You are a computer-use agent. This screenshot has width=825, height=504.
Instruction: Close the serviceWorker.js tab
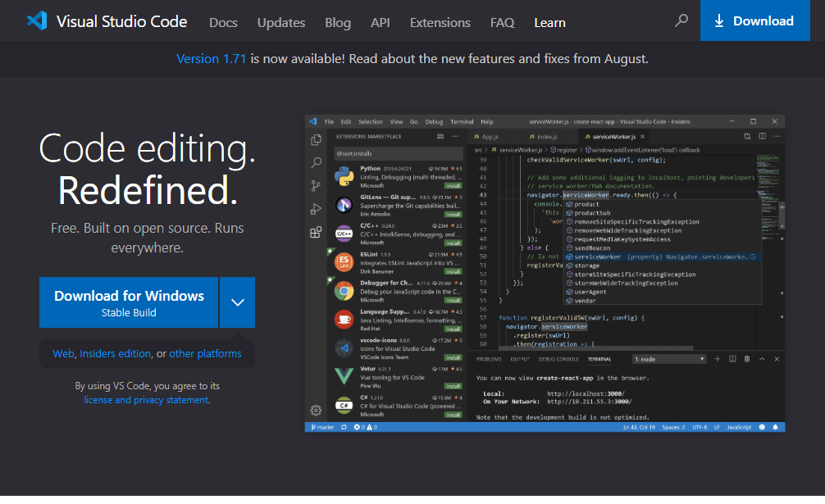click(642, 137)
